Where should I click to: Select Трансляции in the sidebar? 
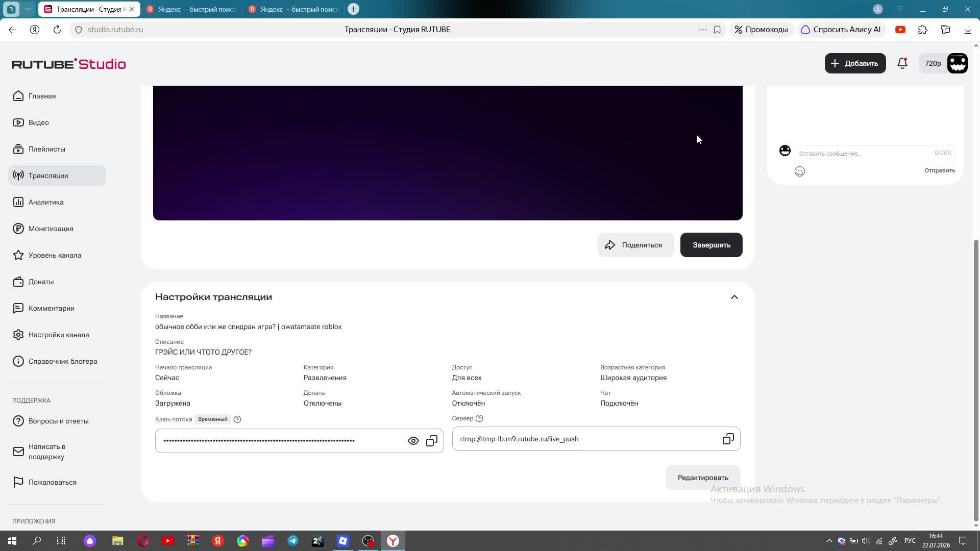pyautogui.click(x=57, y=176)
